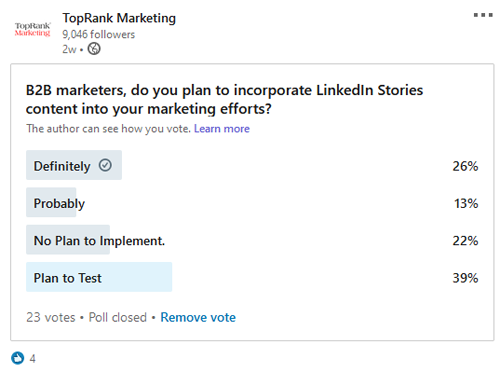
Task: Follow the Learn more link
Action: [x=222, y=129]
